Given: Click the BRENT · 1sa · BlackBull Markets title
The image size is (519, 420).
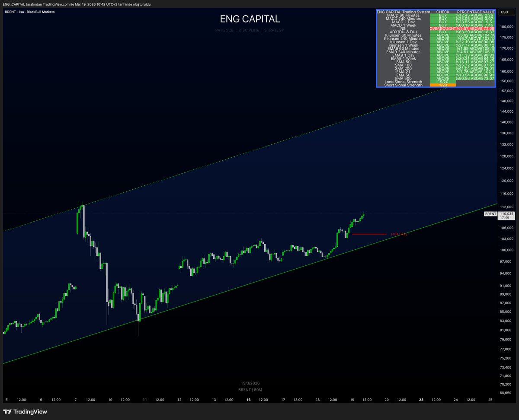Looking at the screenshot, I should (x=30, y=12).
